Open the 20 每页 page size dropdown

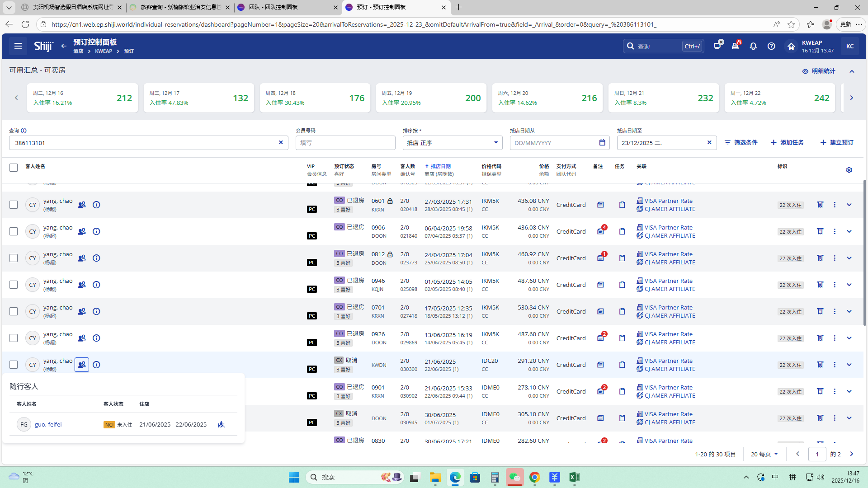tap(764, 454)
